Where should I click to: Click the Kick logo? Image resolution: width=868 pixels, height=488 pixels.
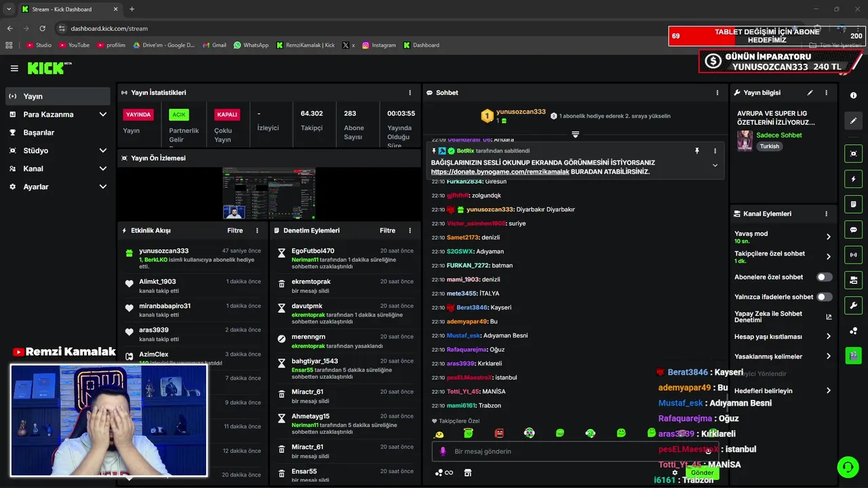pyautogui.click(x=49, y=68)
